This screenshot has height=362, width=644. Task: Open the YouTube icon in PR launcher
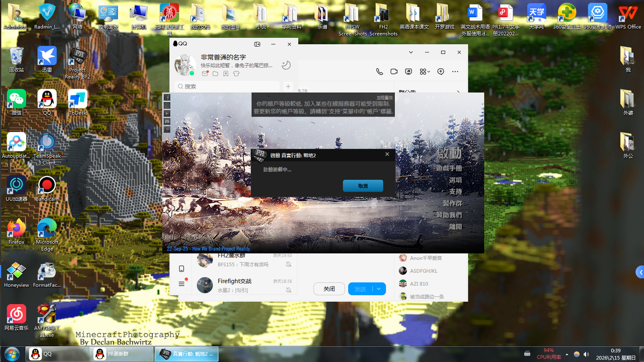click(x=167, y=113)
